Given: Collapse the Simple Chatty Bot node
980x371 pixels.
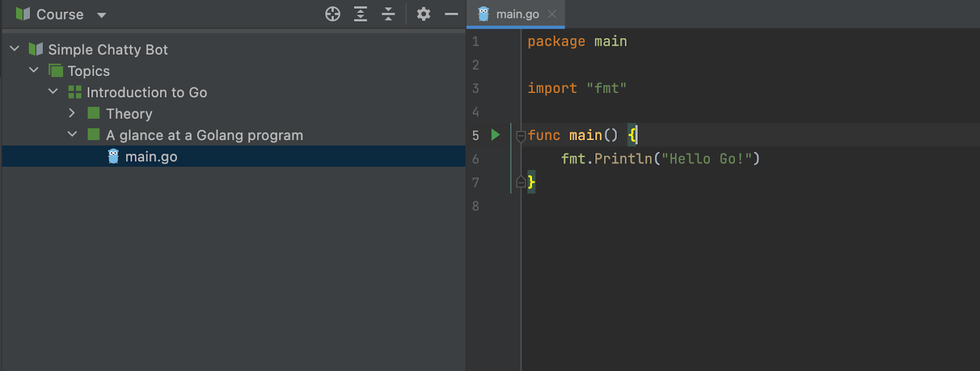Looking at the screenshot, I should coord(15,49).
